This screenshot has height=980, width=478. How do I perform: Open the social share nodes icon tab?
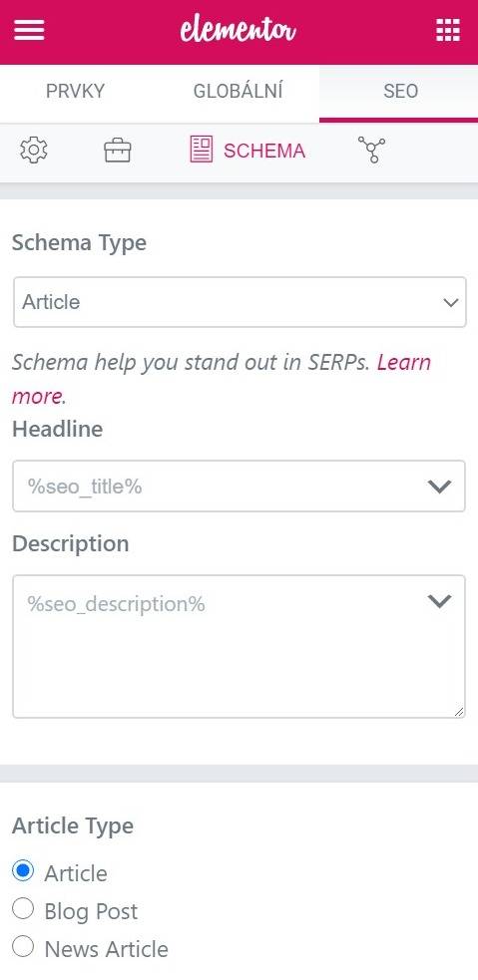tap(371, 151)
